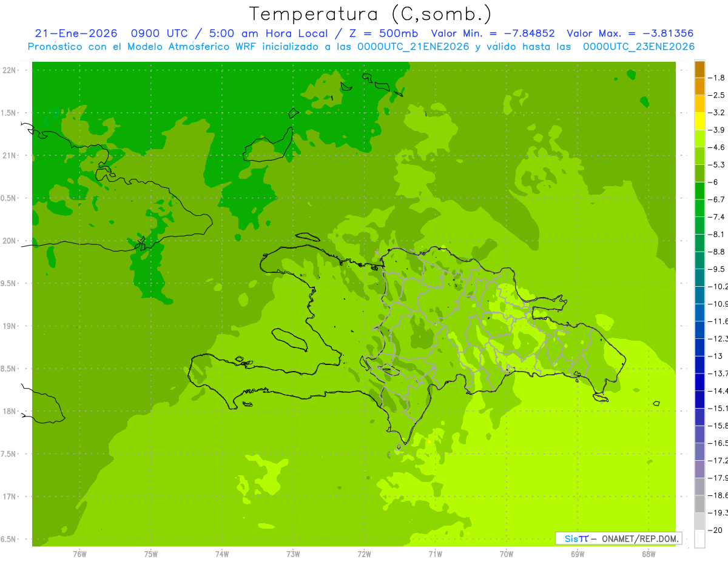Pick the green swatch between -4.6 and -5.3

click(699, 156)
